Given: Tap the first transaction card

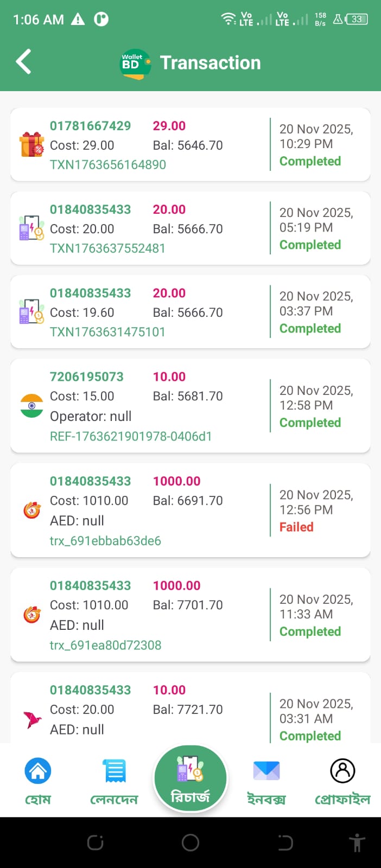Looking at the screenshot, I should pyautogui.click(x=190, y=144).
